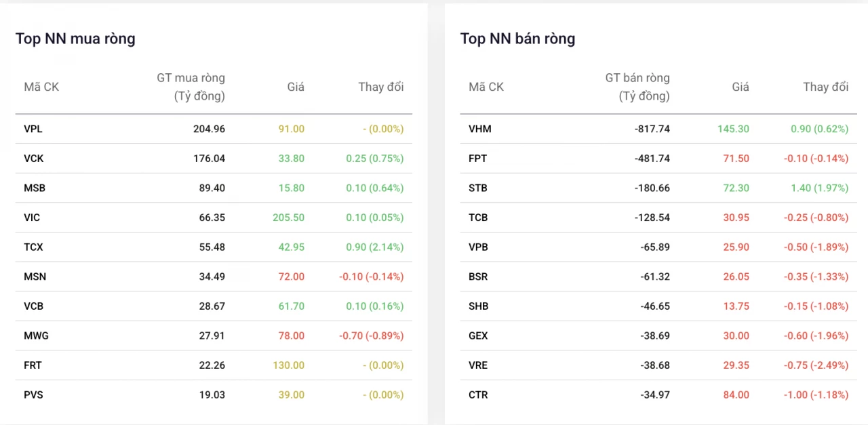Click net buy value 19.03
The image size is (868, 425).
[212, 394]
